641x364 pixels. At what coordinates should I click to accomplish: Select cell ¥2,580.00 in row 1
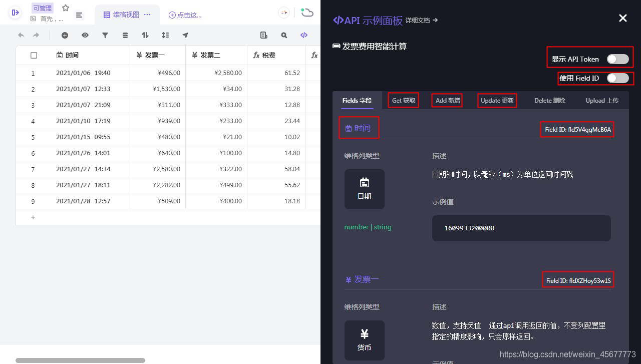pyautogui.click(x=216, y=73)
